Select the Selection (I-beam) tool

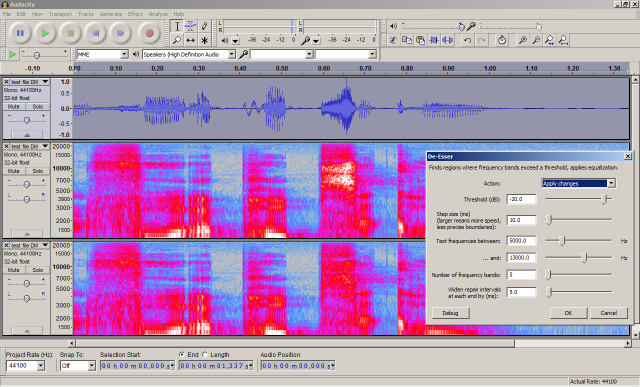[177, 27]
